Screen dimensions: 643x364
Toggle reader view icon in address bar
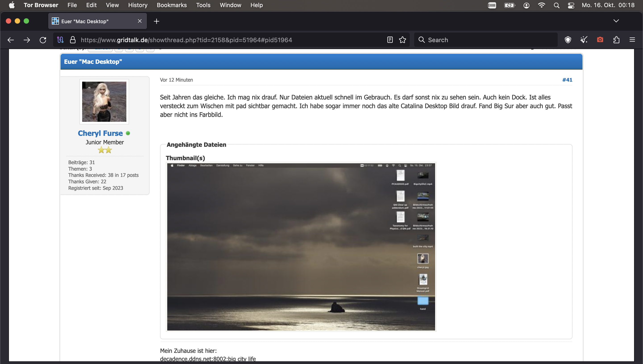point(390,40)
